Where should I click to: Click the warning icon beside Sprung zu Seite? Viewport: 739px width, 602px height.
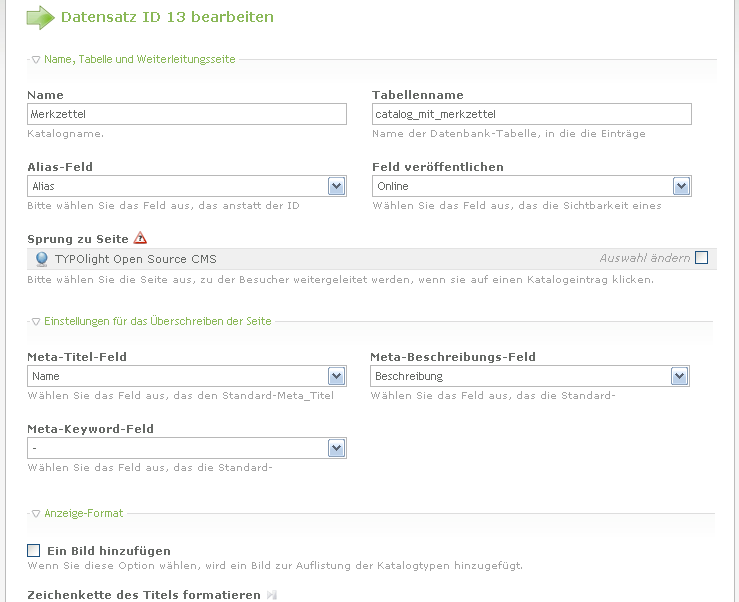(140, 238)
